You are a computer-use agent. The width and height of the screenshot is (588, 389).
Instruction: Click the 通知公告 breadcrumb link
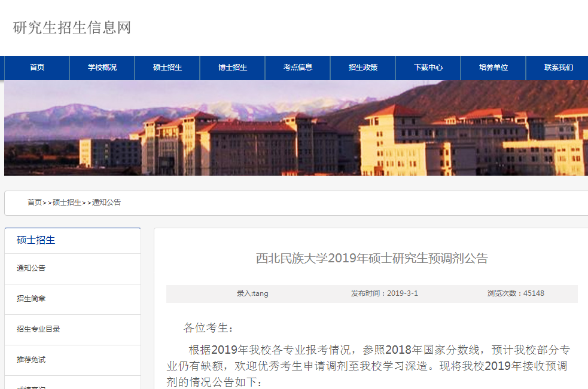106,203
